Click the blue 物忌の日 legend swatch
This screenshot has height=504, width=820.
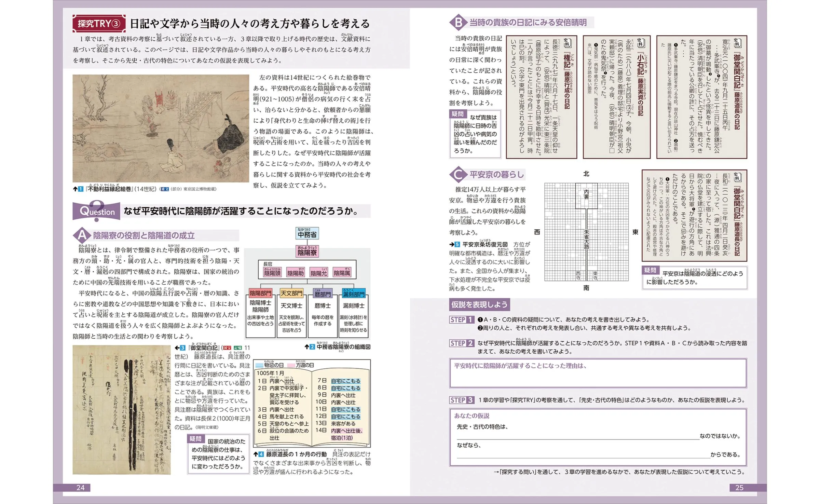[259, 365]
